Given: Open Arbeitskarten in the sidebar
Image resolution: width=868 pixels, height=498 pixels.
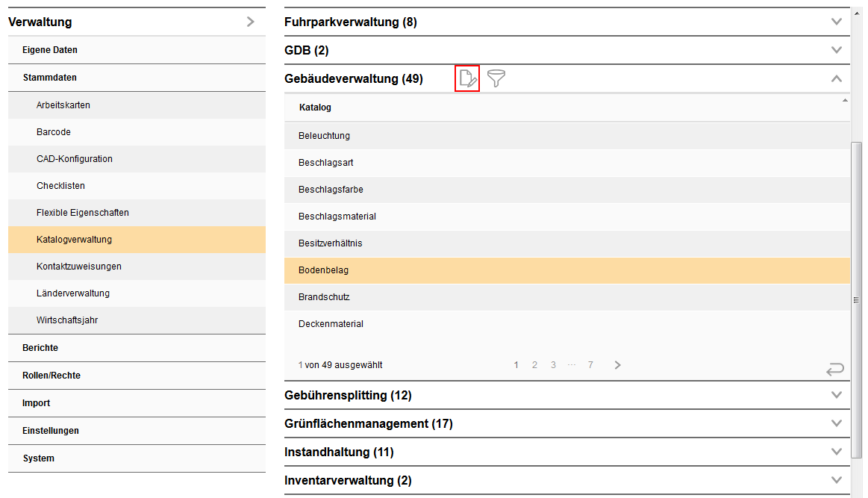Looking at the screenshot, I should click(63, 105).
